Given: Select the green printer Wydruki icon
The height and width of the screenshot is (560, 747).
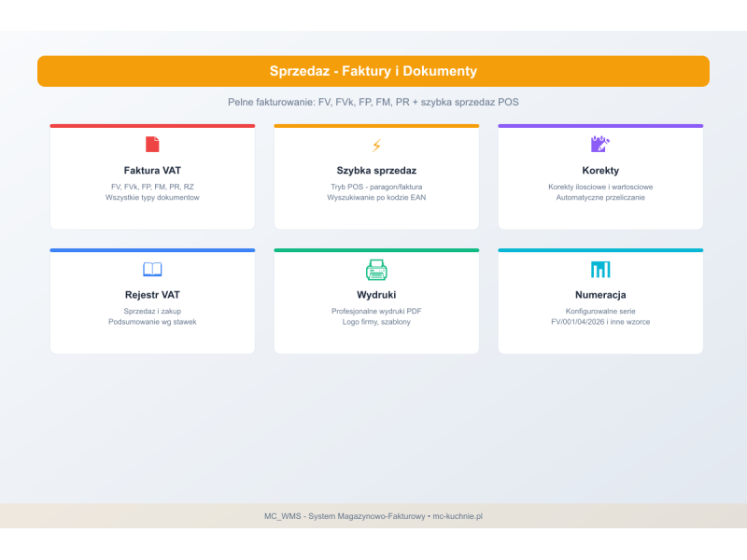Looking at the screenshot, I should pos(376,270).
